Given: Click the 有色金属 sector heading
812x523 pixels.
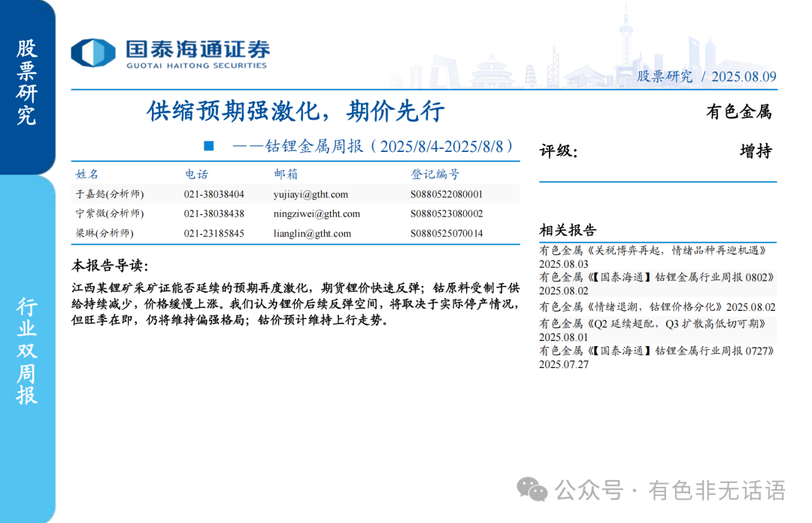Looking at the screenshot, I should pyautogui.click(x=739, y=111).
